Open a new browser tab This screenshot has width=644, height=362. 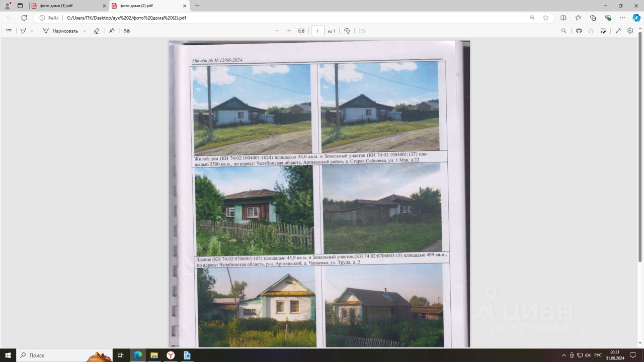pos(197,6)
